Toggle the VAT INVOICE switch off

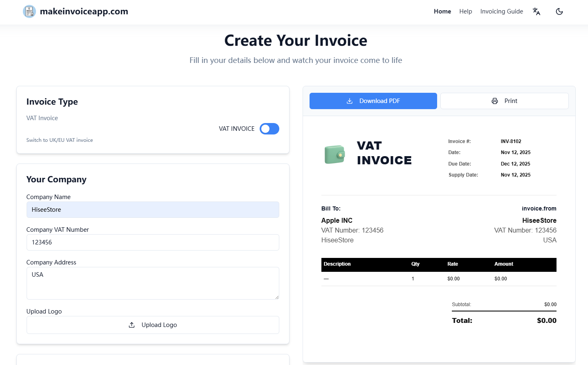click(269, 128)
